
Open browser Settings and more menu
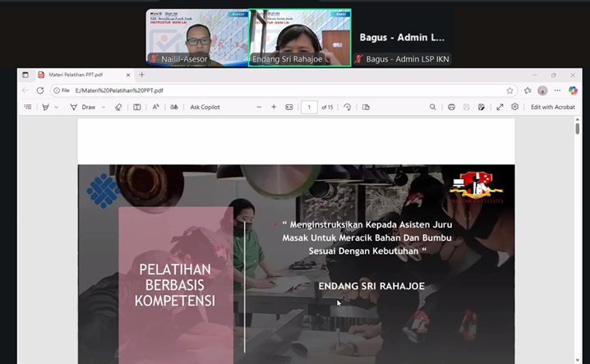click(558, 90)
